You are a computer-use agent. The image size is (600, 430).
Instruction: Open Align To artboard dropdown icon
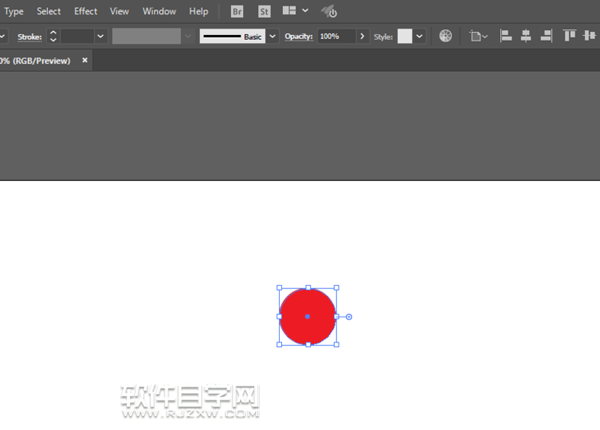click(478, 36)
